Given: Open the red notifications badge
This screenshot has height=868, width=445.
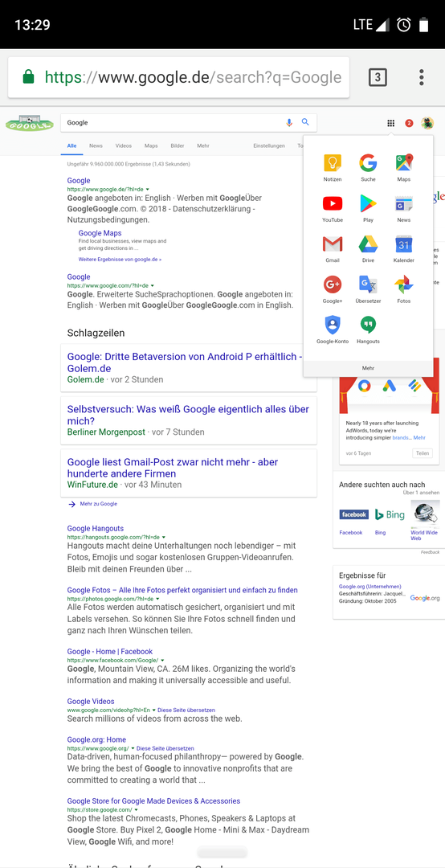Looking at the screenshot, I should (409, 124).
